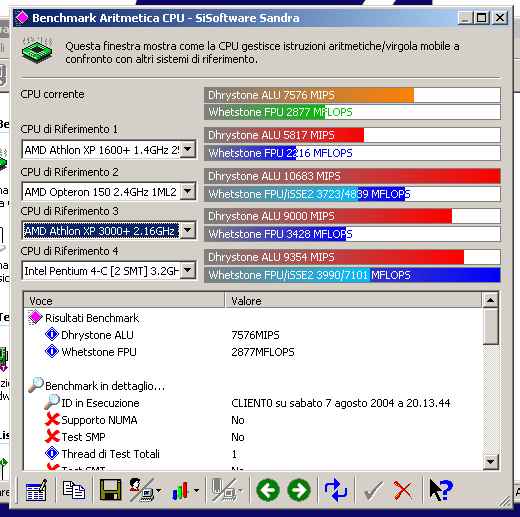
Task: Click the context help pointer icon
Action: pyautogui.click(x=441, y=490)
